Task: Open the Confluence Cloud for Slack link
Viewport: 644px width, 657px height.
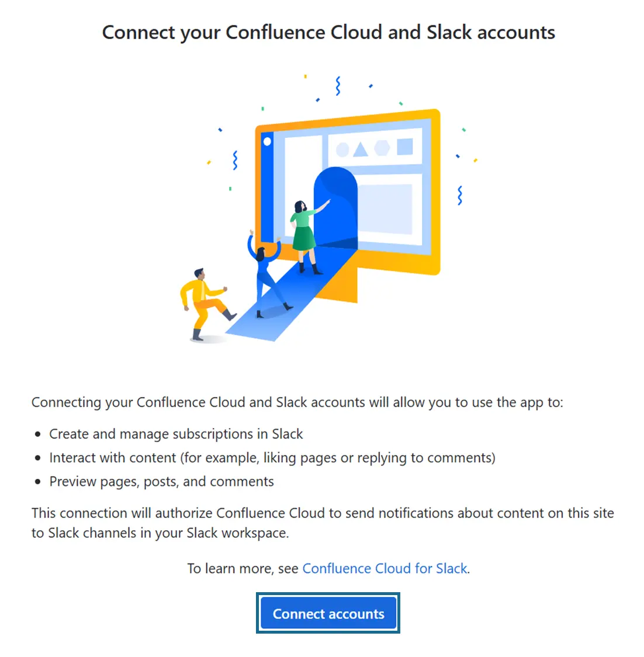Action: coord(385,568)
